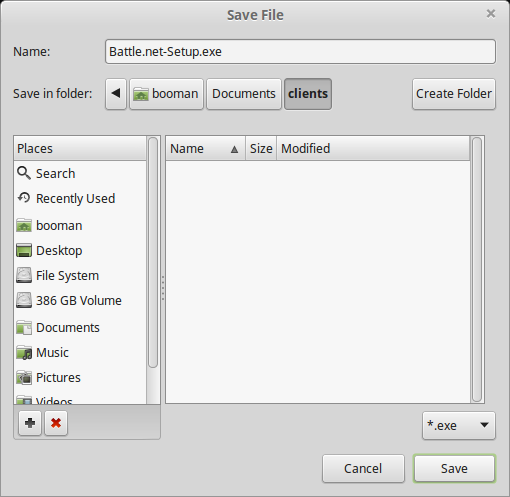Remove bookmark with the red X button
This screenshot has width=510, height=497.
tap(56, 423)
